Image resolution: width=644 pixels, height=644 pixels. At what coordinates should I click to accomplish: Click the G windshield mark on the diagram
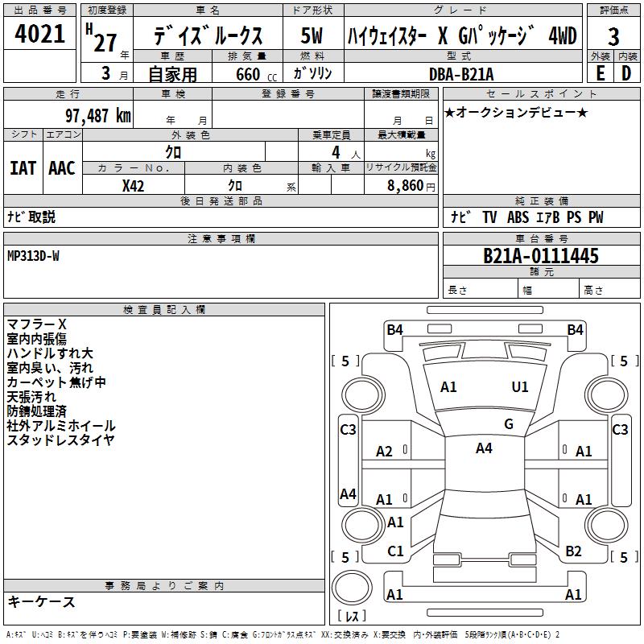pos(509,424)
